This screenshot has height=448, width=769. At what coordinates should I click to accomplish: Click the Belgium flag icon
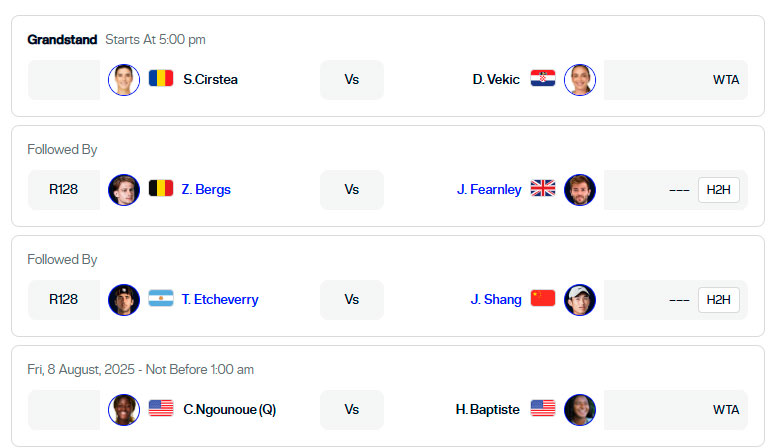[161, 188]
